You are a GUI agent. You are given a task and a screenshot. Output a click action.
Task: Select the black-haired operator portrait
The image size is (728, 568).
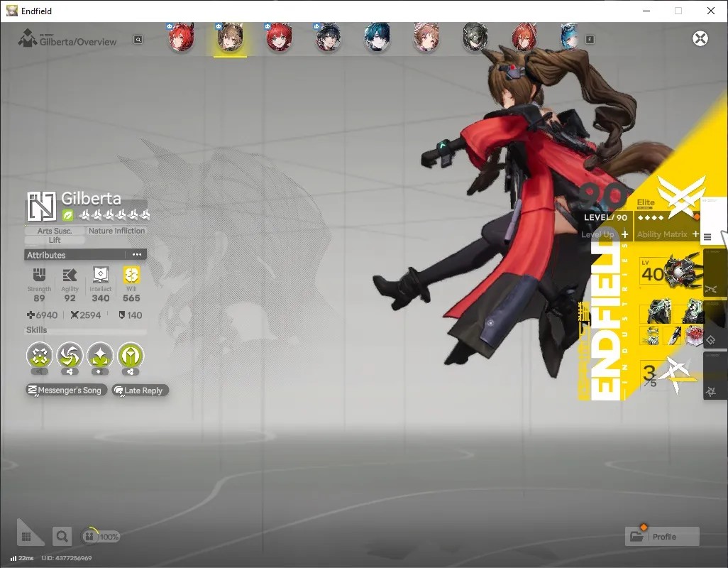[329, 38]
